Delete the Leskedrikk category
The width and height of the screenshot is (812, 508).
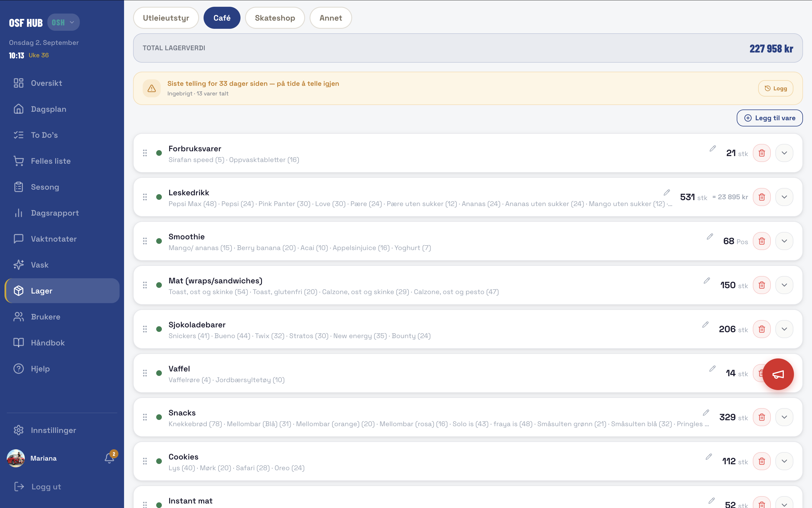coord(762,197)
